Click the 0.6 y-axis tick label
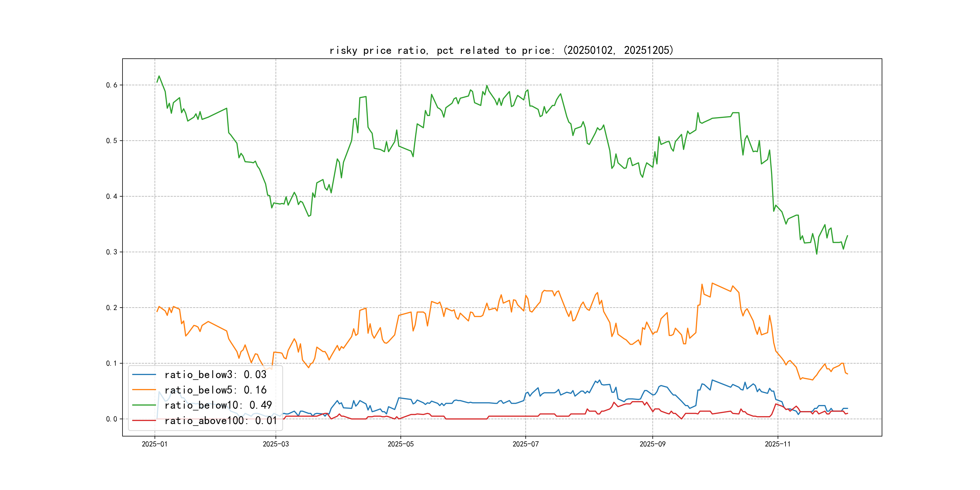This screenshot has width=980, height=490. pos(112,85)
